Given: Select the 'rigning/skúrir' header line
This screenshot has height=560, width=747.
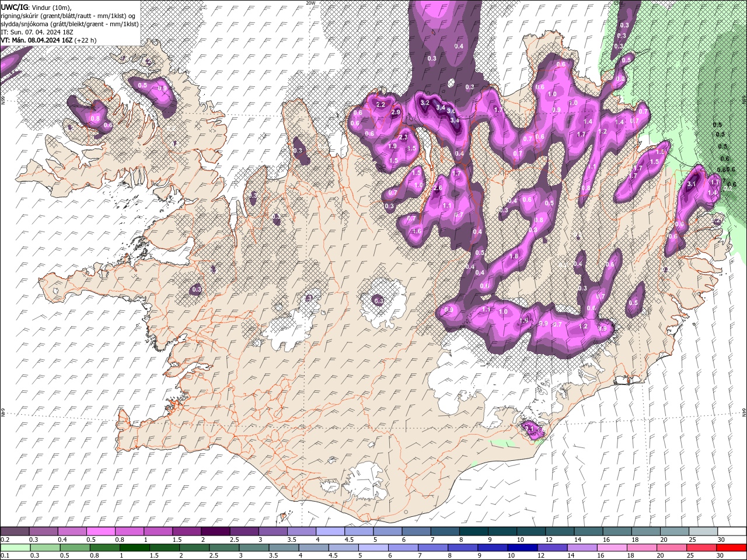Looking at the screenshot, I should pyautogui.click(x=69, y=16).
